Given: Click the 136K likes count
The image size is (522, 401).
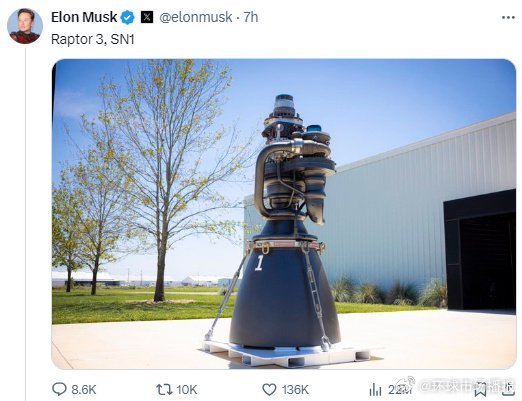Looking at the screenshot, I should tap(295, 389).
